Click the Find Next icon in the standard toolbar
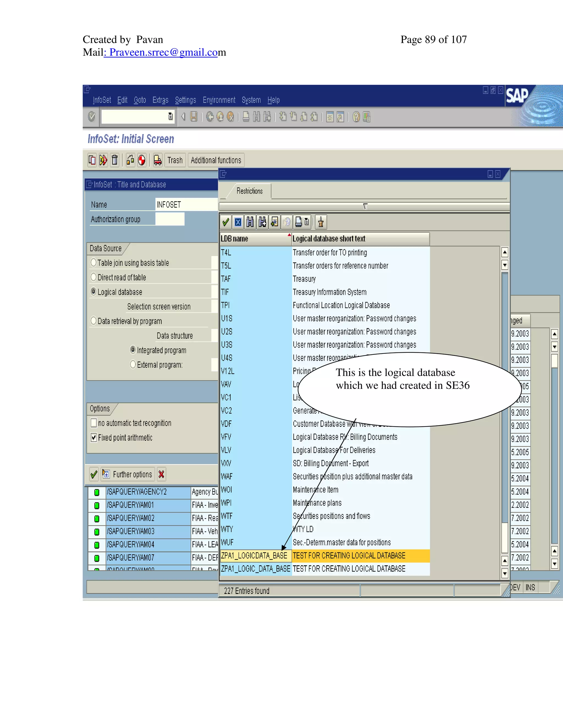 coord(267,117)
